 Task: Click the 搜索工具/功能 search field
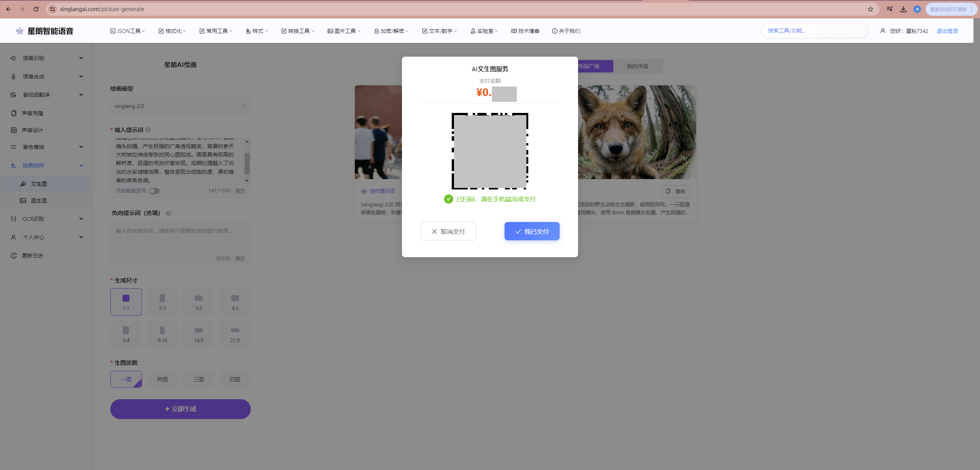[x=815, y=31]
